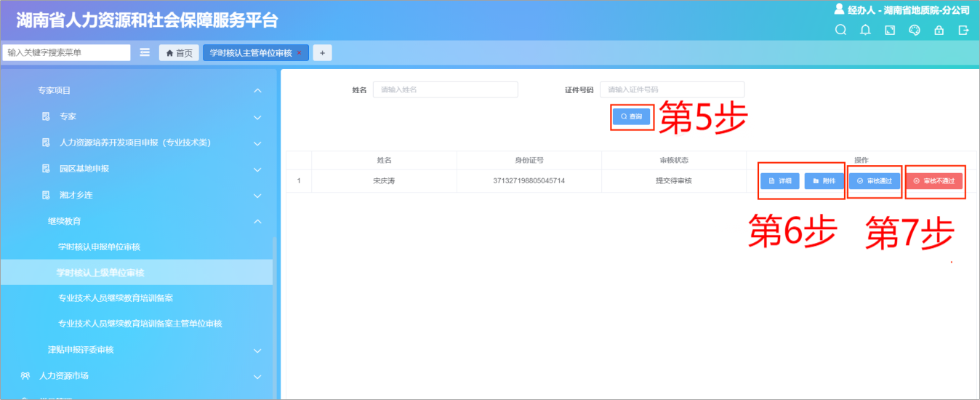This screenshot has width=980, height=400.
Task: Click the 查询 search button
Action: [x=631, y=116]
